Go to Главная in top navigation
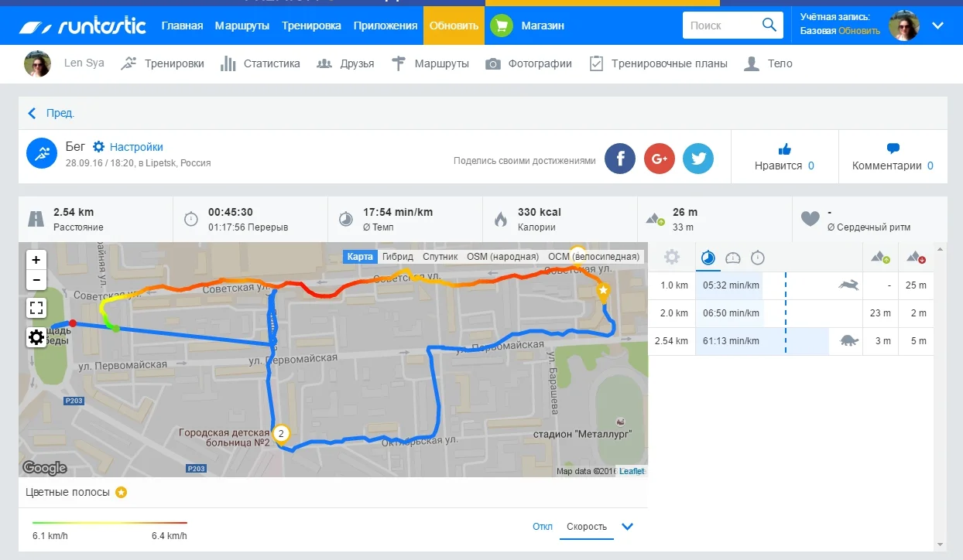The image size is (963, 560). click(182, 26)
